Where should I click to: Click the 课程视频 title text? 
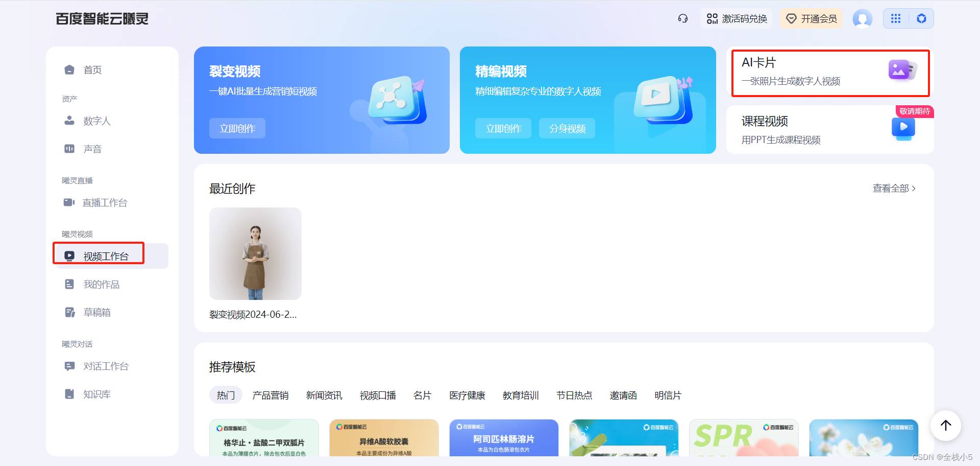765,121
